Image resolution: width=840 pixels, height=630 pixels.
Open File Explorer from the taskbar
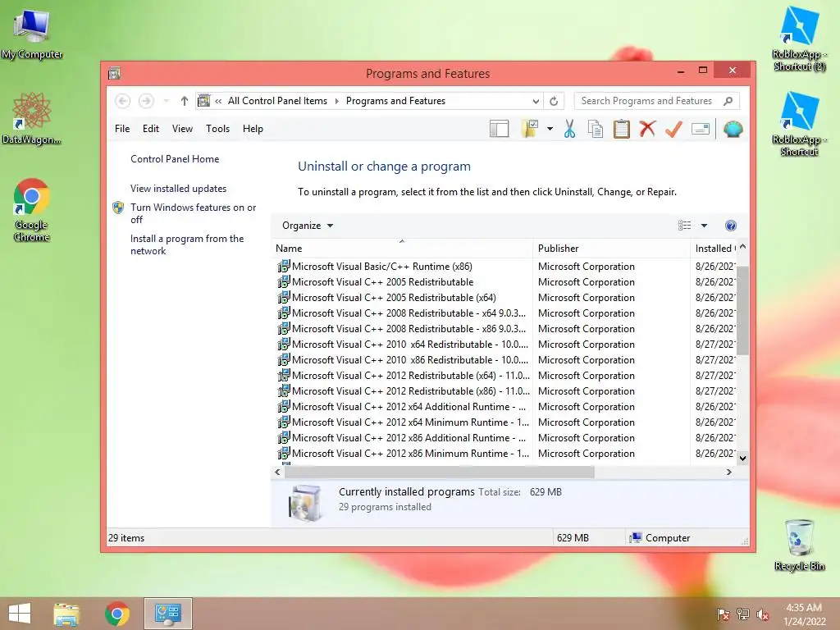tap(66, 614)
